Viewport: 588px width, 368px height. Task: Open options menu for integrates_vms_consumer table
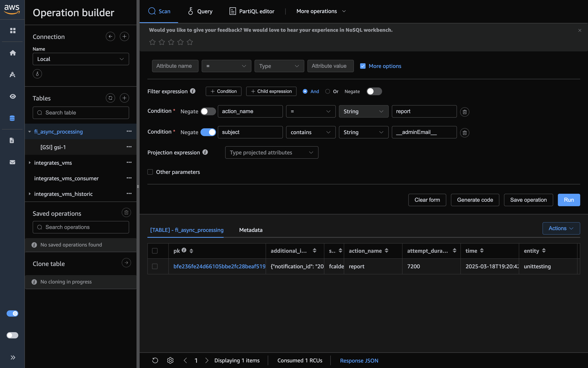coord(129,178)
